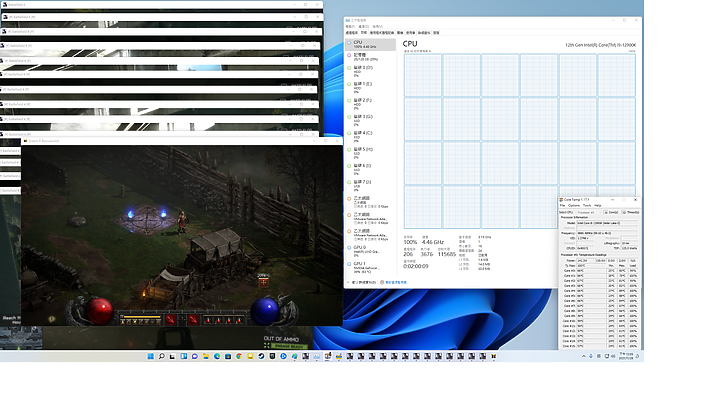The image size is (720, 410).
Task: Open Disk 0 (D:) performance entry
Action: tap(370, 71)
